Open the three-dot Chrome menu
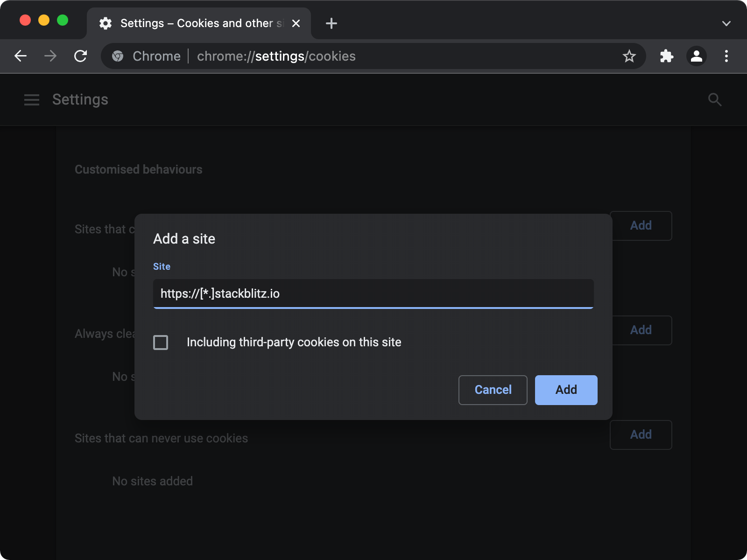The width and height of the screenshot is (747, 560). [726, 56]
